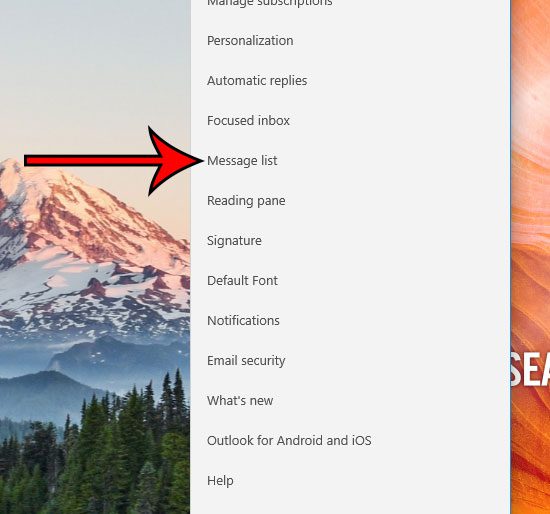Open the Message list settings

[x=242, y=161]
